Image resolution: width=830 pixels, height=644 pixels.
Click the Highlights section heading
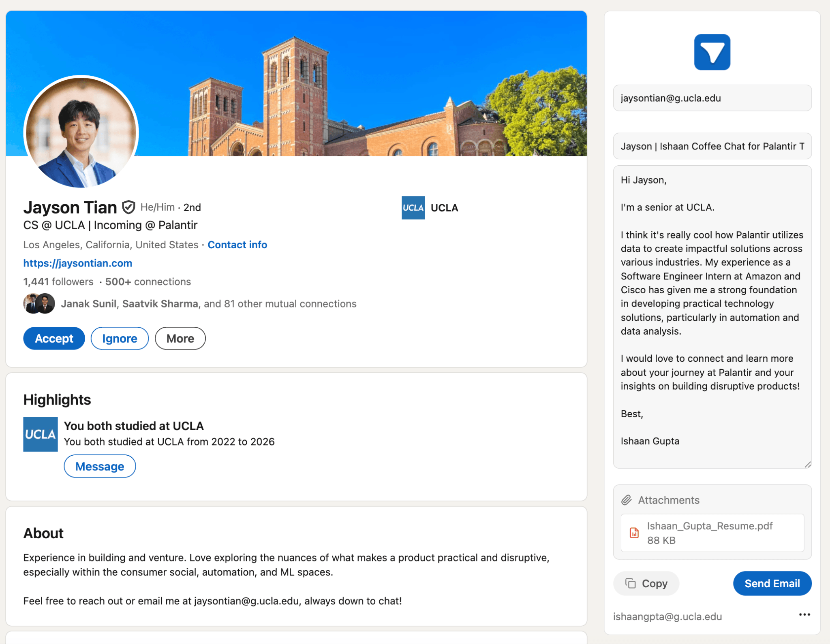coord(57,400)
